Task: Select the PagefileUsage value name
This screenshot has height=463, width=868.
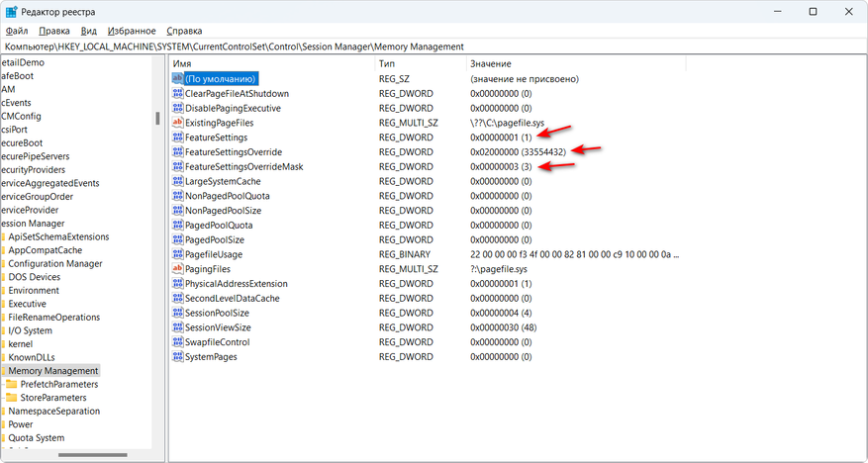Action: [x=214, y=254]
